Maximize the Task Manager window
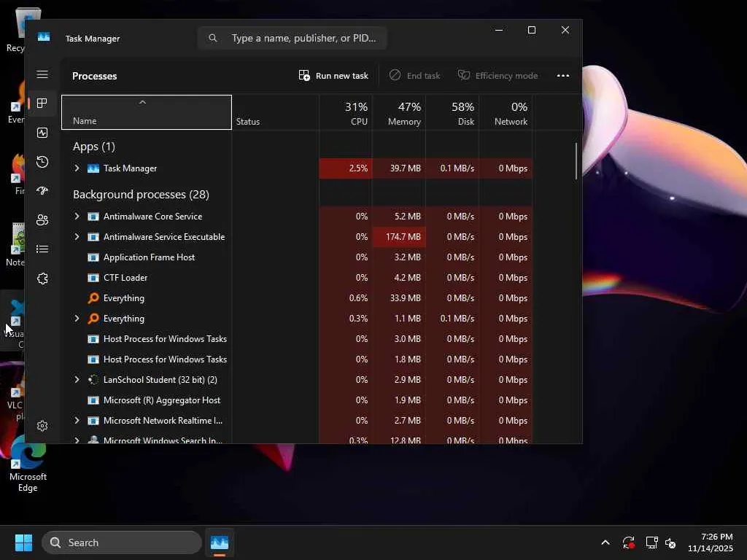The width and height of the screenshot is (747, 560). [532, 30]
